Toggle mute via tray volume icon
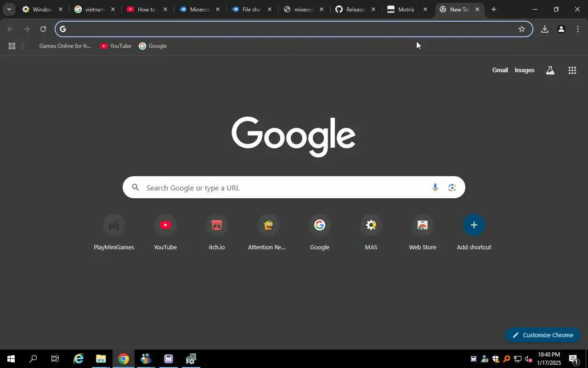588x368 pixels. [528, 359]
